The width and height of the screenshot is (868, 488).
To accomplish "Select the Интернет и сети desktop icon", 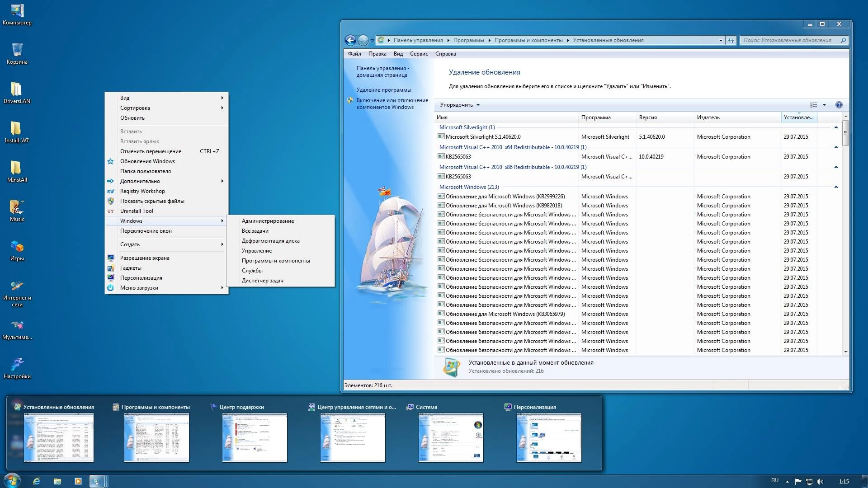I will [17, 293].
